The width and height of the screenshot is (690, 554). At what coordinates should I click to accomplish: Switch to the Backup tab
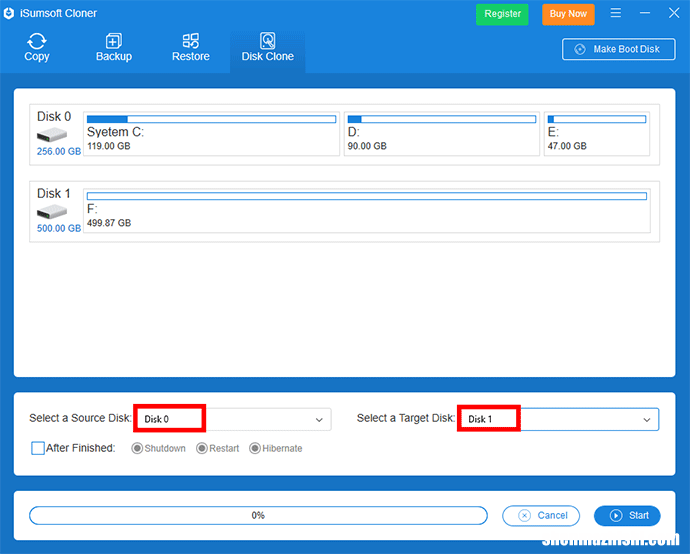pos(114,48)
